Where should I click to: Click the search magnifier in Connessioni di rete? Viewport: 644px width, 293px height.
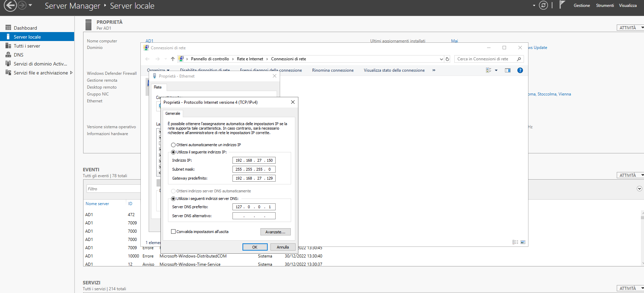coord(519,59)
